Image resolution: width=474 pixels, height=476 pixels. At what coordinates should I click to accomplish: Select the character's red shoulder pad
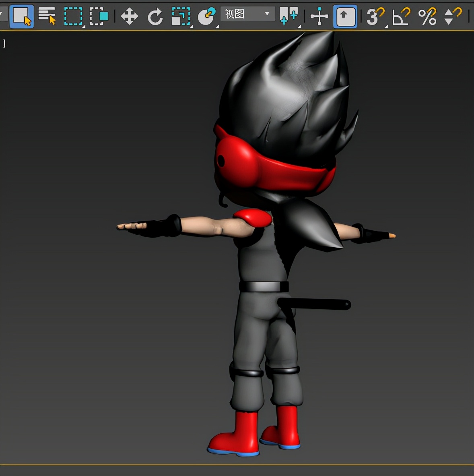pyautogui.click(x=253, y=218)
